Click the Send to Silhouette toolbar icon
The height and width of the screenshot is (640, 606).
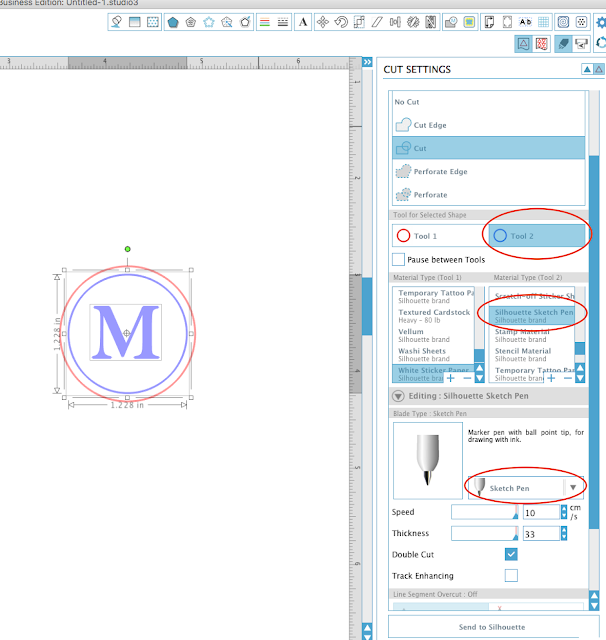tap(582, 44)
